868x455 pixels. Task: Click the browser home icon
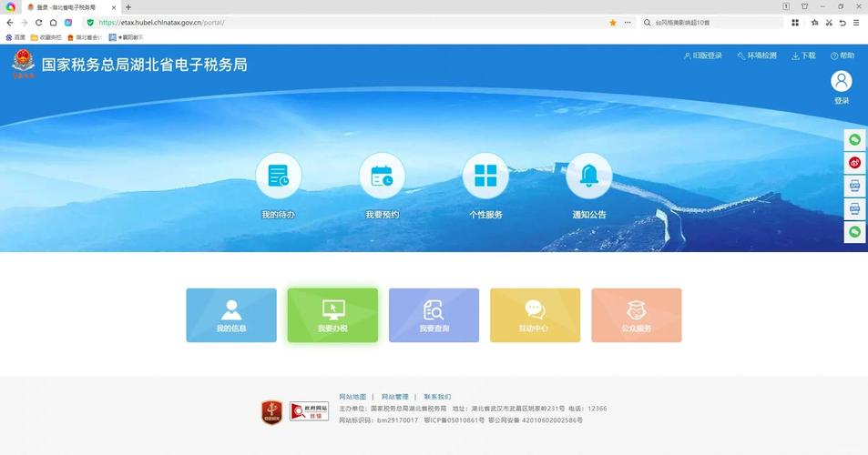coord(53,23)
